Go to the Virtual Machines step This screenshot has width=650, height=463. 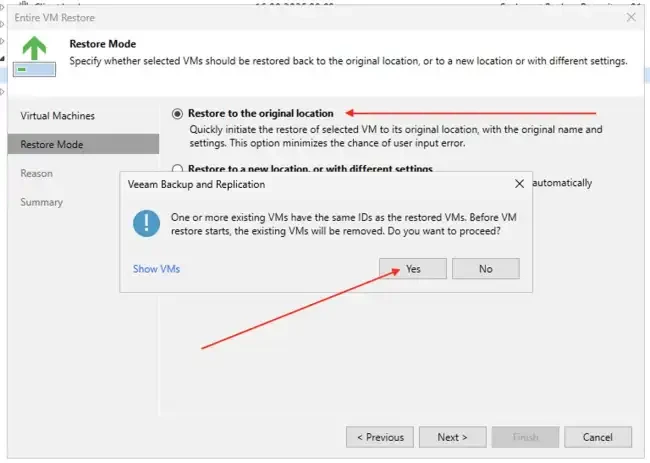click(58, 116)
